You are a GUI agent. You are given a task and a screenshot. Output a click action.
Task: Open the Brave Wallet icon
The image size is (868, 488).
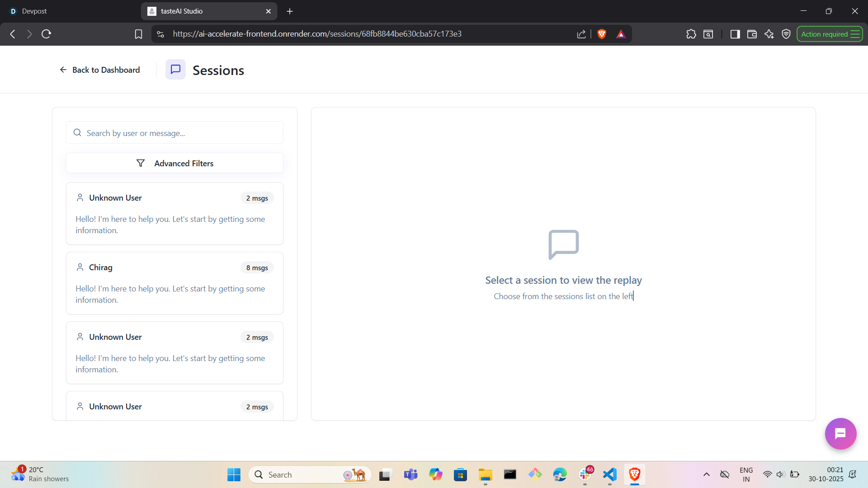[x=752, y=34]
